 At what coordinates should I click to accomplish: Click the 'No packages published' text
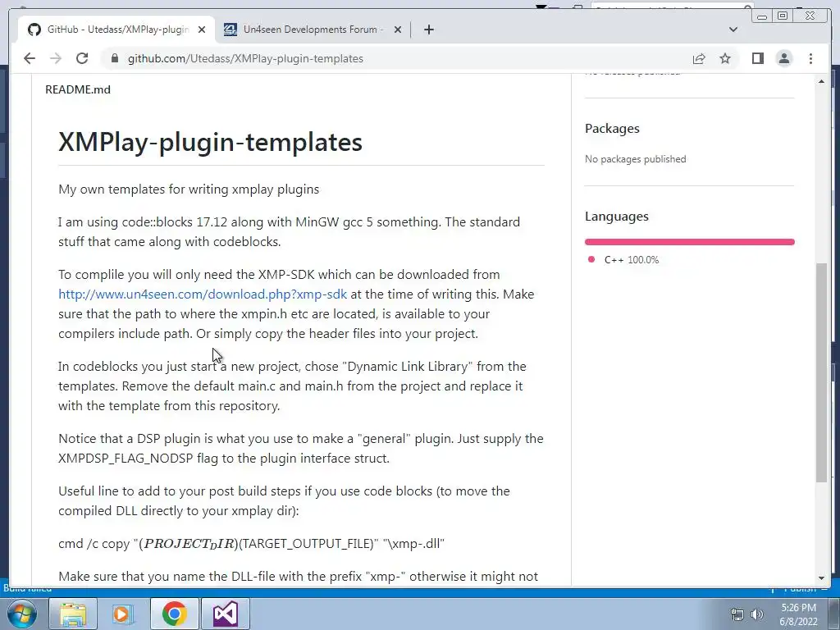point(636,159)
